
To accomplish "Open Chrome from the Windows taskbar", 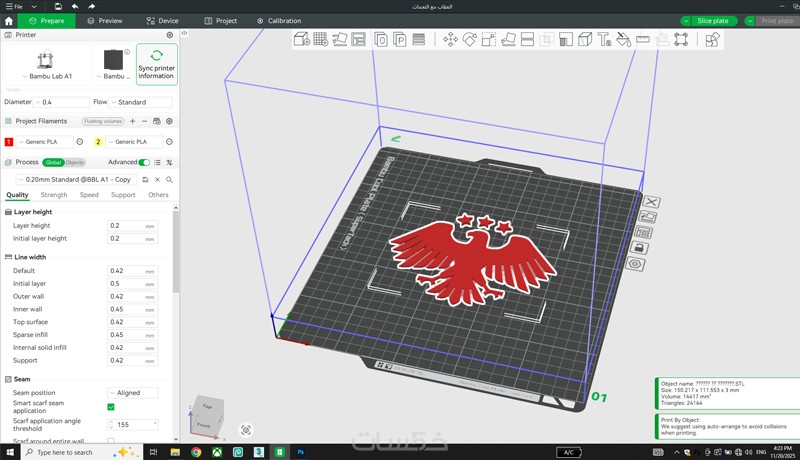I will pyautogui.click(x=196, y=452).
